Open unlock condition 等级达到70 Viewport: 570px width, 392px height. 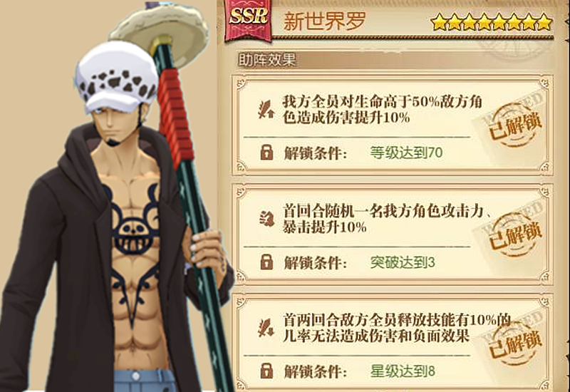(x=406, y=153)
